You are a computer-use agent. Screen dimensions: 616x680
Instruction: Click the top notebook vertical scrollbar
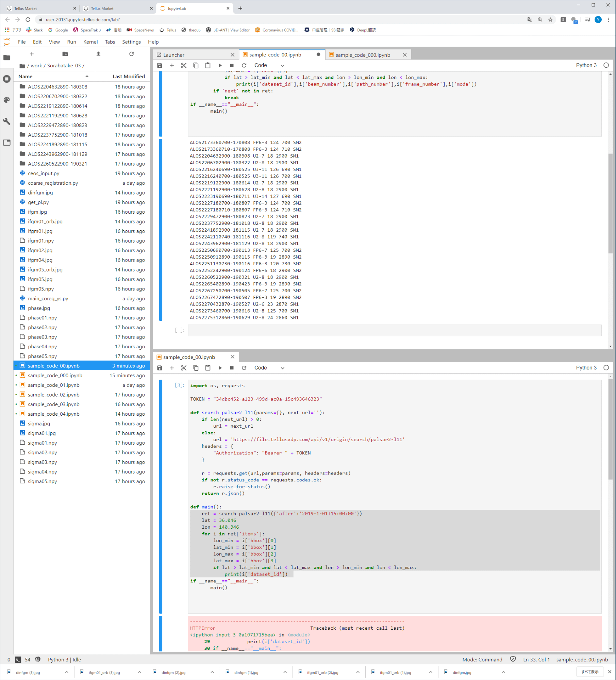611,203
